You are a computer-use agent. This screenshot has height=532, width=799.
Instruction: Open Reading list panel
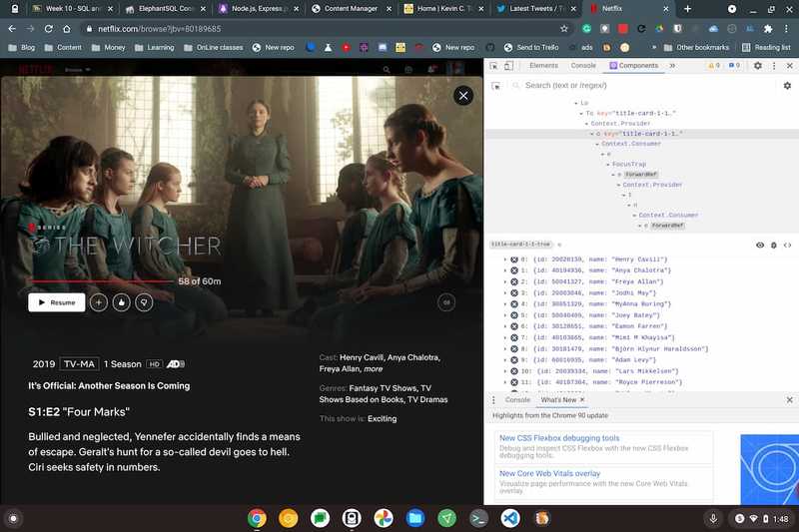pyautogui.click(x=766, y=47)
